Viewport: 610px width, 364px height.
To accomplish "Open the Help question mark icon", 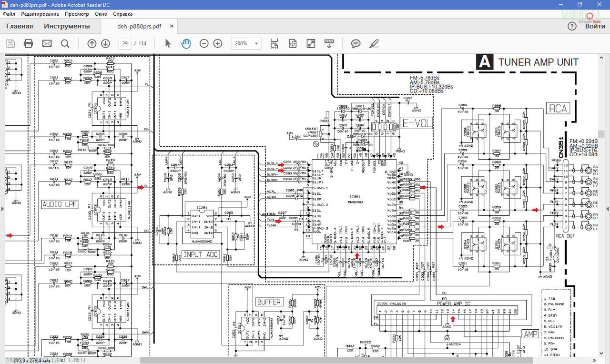I will click(572, 26).
